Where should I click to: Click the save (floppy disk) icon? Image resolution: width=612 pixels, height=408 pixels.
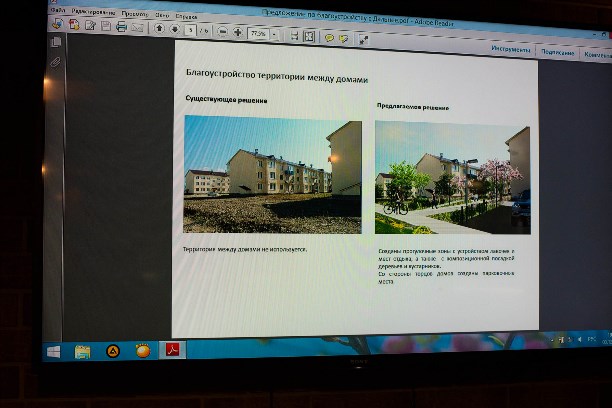click(106, 26)
